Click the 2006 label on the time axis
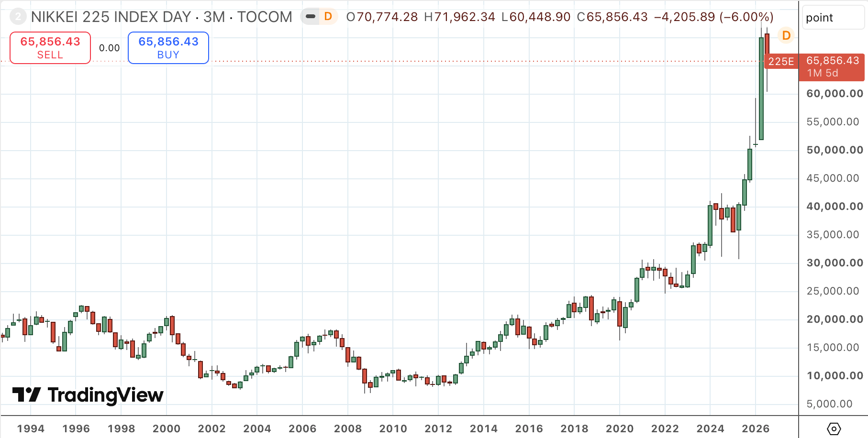The width and height of the screenshot is (868, 438). [302, 429]
